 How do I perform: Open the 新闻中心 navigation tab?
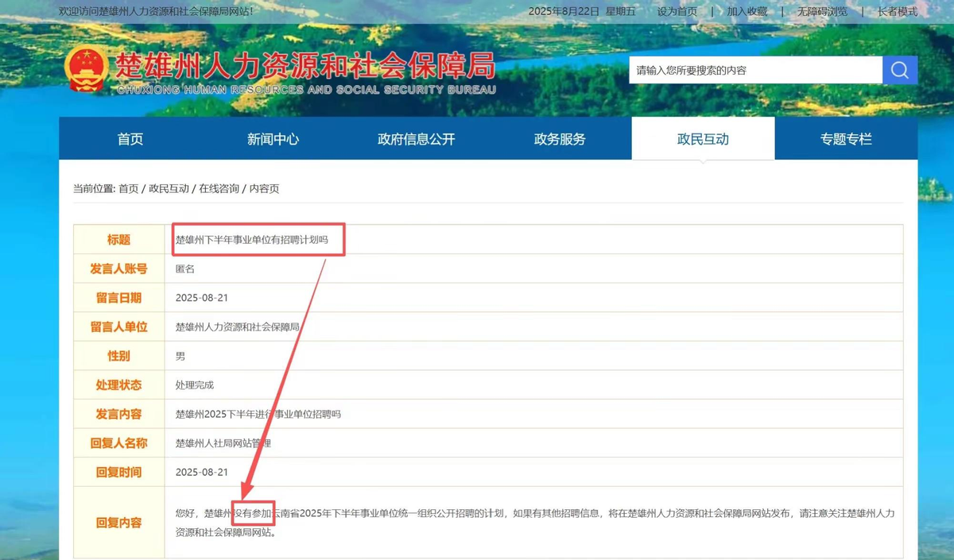pyautogui.click(x=273, y=139)
